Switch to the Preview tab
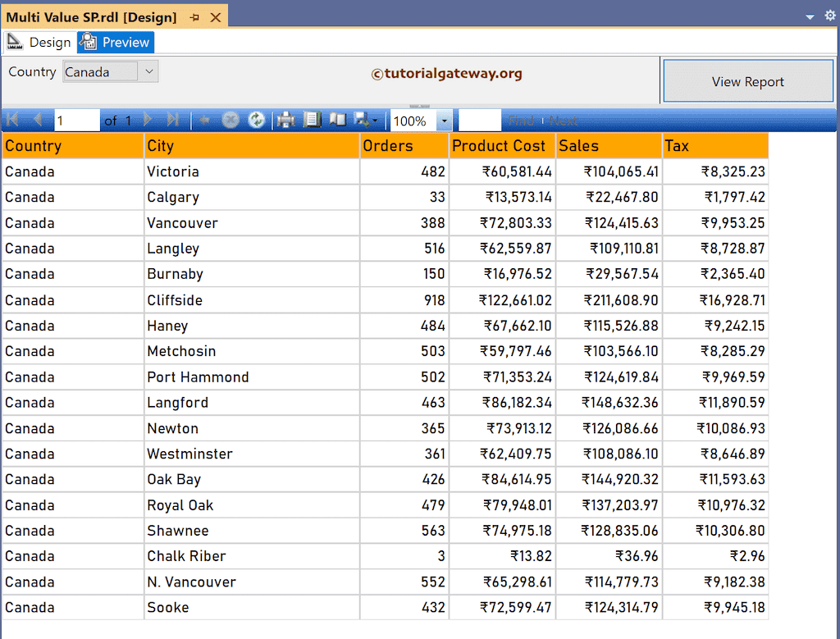Viewport: 840px width, 639px height. [115, 42]
